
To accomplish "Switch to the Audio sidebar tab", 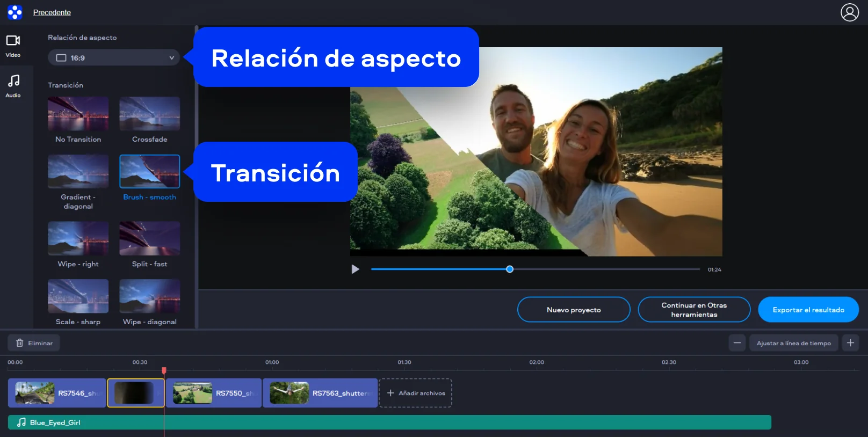I will tap(13, 86).
